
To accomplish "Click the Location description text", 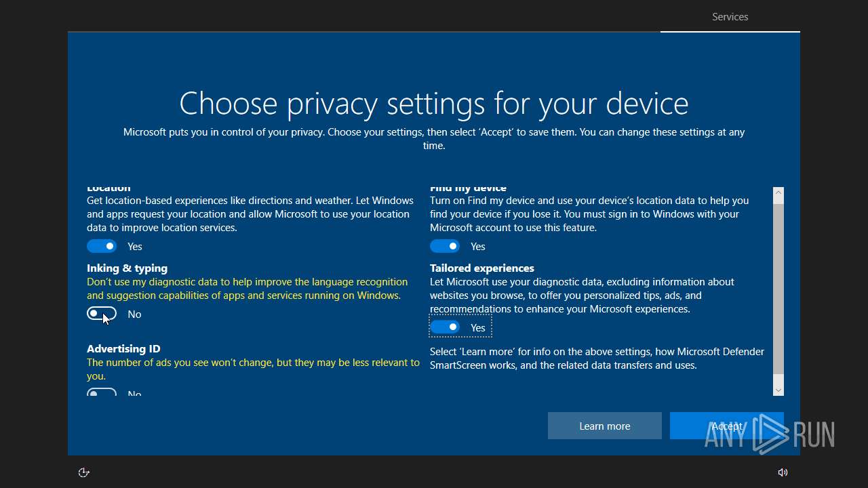I will 250,214.
